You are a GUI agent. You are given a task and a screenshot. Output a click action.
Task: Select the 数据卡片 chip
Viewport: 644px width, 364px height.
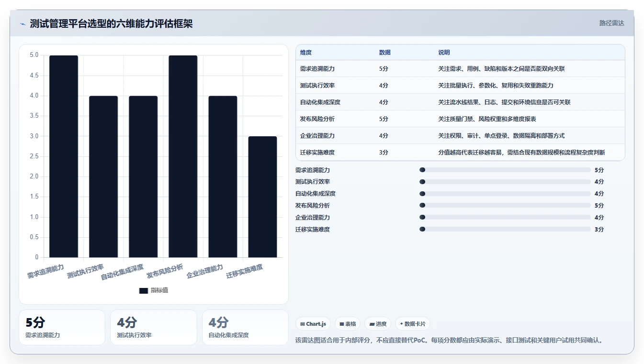click(412, 324)
